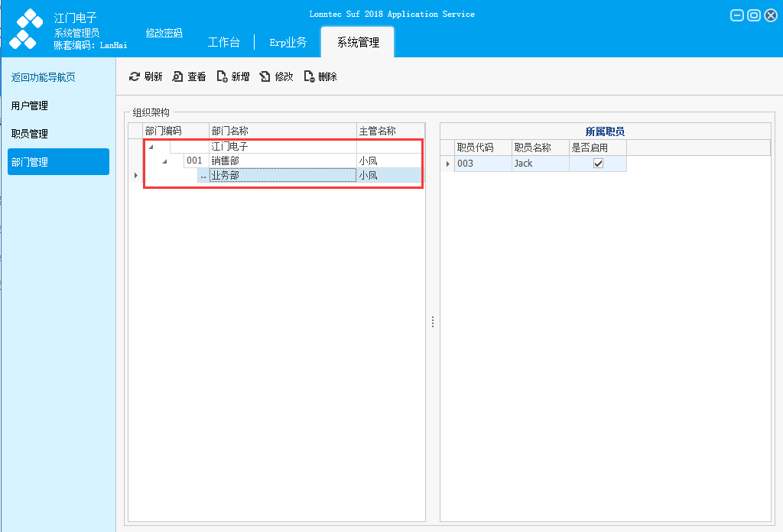Click the Jack employee name cell
Screen dimensions: 783x532
[541, 164]
